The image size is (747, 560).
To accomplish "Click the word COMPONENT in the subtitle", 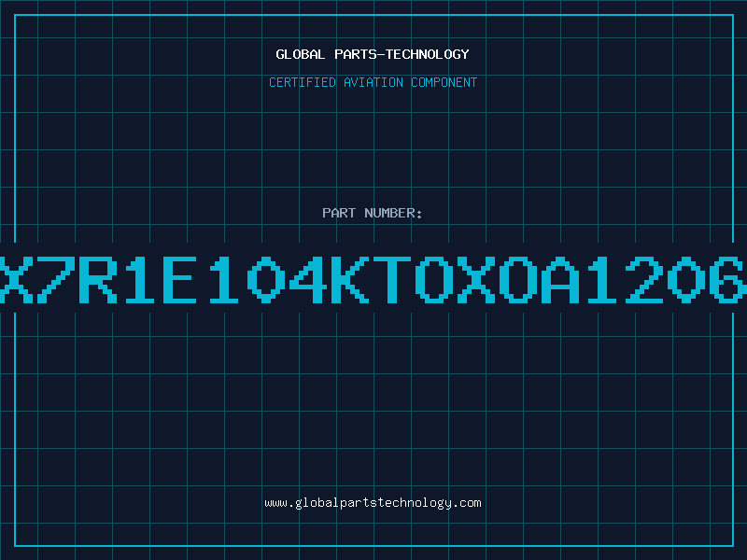I will 444,82.
